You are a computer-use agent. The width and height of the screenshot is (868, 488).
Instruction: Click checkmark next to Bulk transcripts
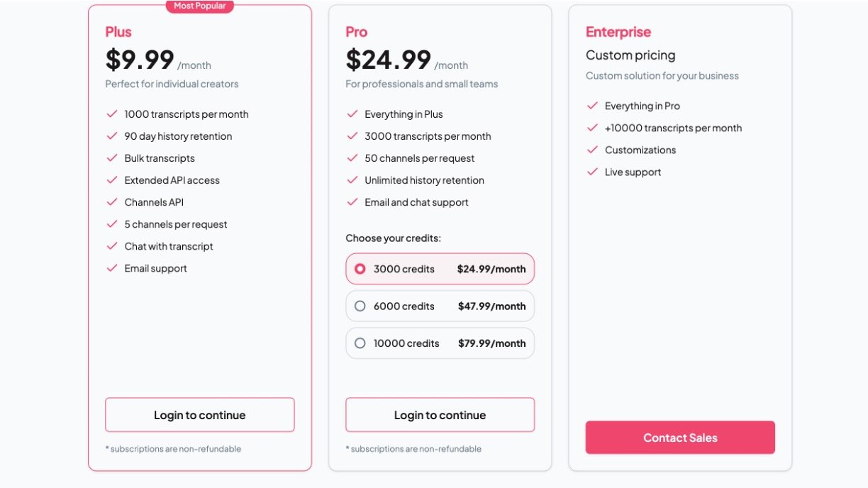(x=111, y=157)
